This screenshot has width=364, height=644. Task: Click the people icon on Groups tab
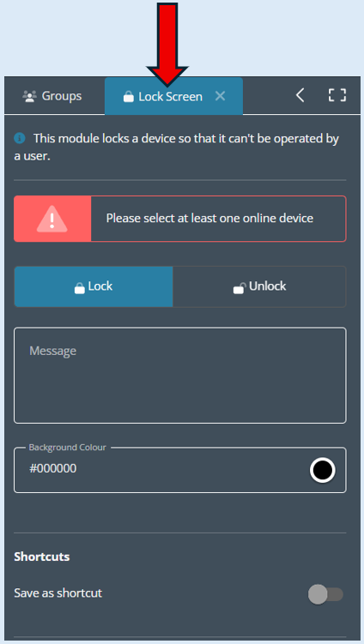coord(29,97)
